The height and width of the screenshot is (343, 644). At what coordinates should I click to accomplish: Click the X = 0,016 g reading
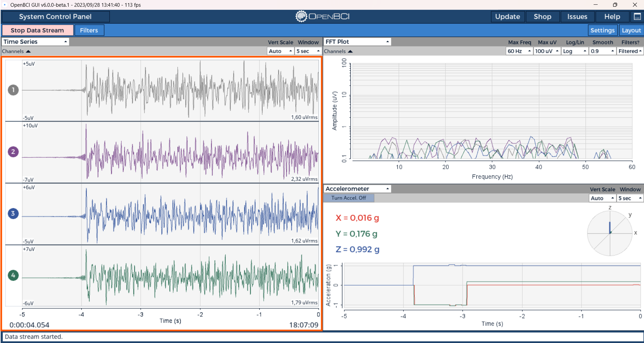(x=357, y=218)
